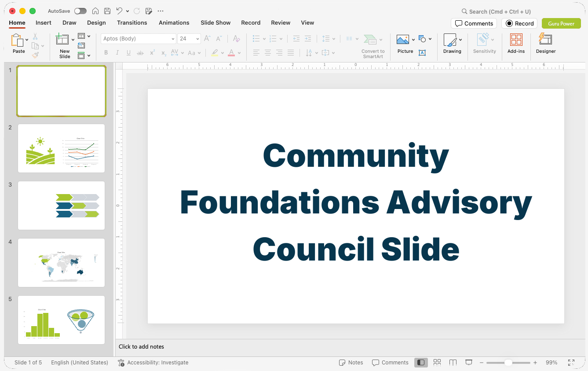The image size is (588, 371).
Task: Cut selection with the scissors icon
Action: click(x=35, y=37)
